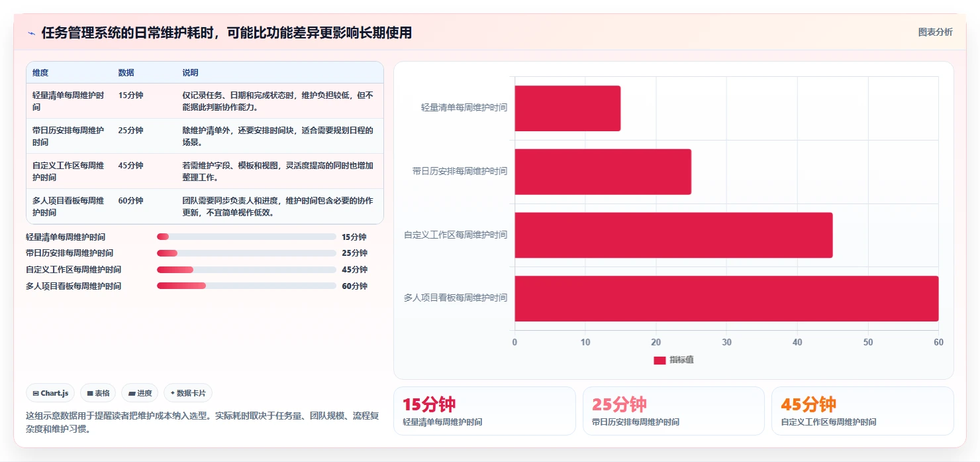Click the 维度 column header
This screenshot has width=980, height=462.
click(x=40, y=73)
